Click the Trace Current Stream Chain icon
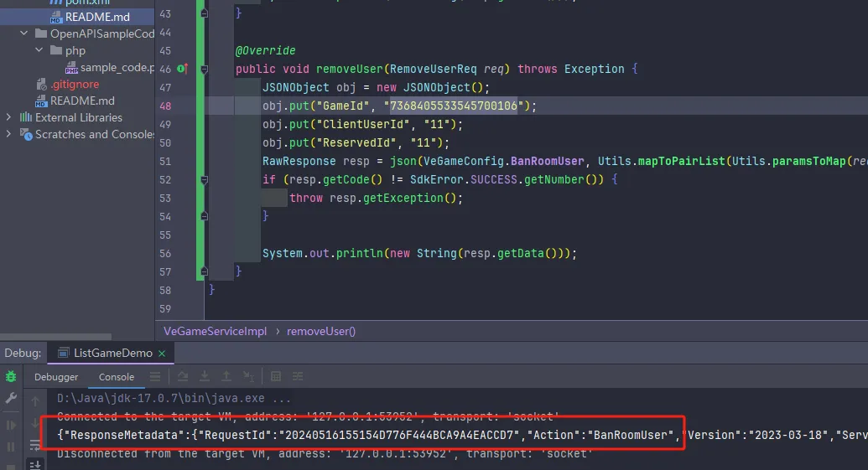 pos(298,376)
